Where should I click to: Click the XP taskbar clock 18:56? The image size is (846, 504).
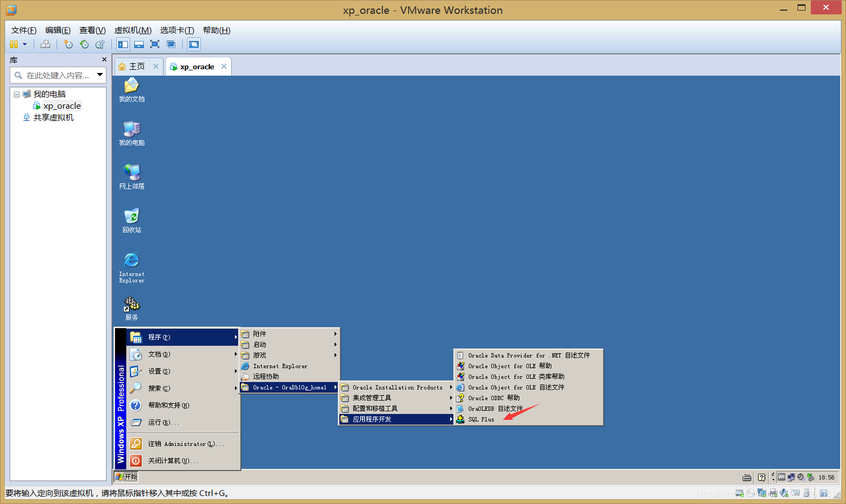coord(826,477)
